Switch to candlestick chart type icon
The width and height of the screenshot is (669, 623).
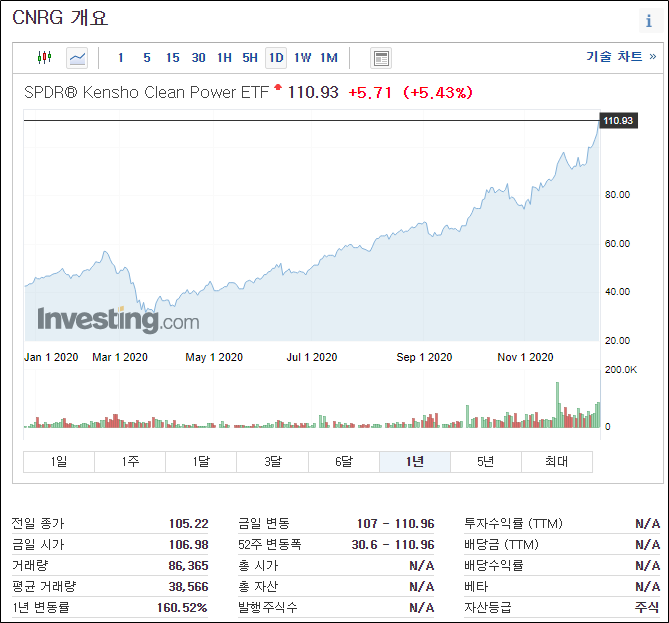44,58
